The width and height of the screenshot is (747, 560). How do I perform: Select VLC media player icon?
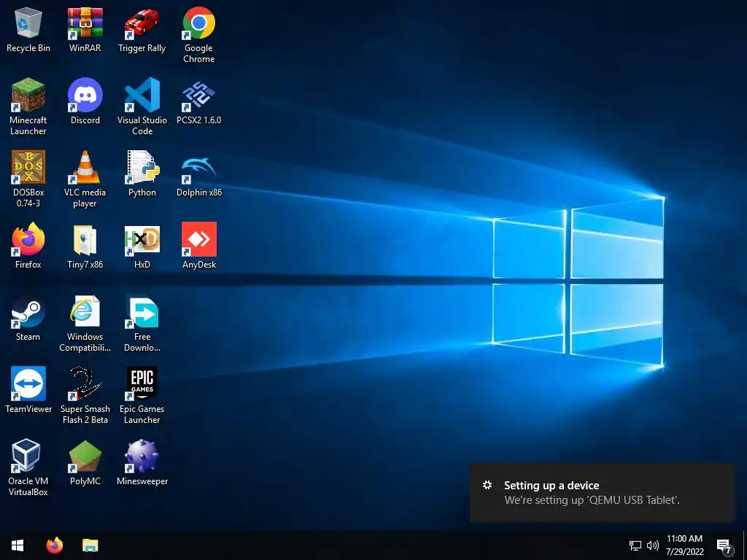(x=85, y=179)
